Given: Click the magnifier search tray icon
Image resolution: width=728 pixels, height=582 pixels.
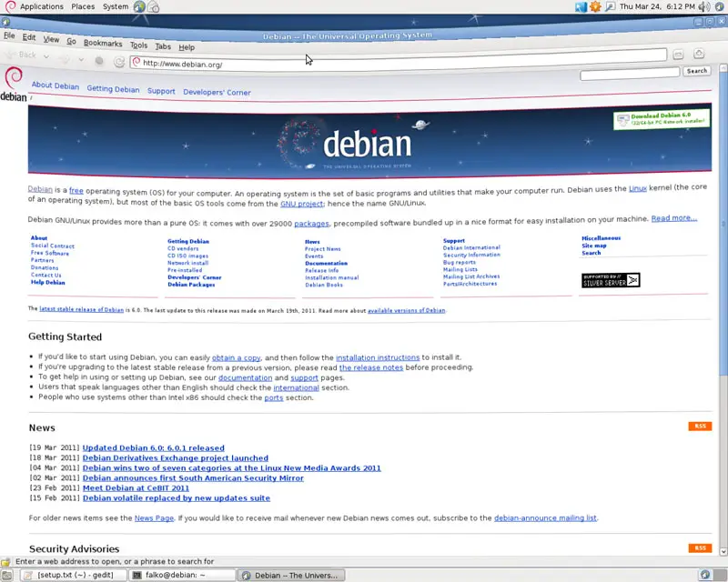Looking at the screenshot, I should tap(610, 6).
